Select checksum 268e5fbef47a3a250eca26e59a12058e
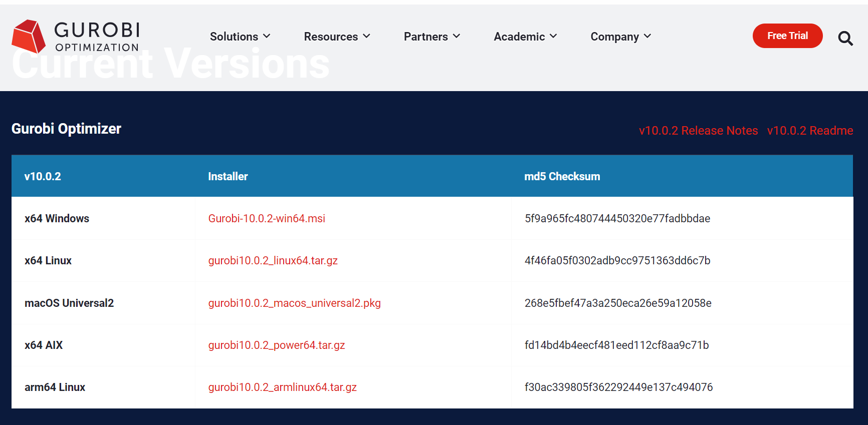Image resolution: width=868 pixels, height=425 pixels. 618,303
